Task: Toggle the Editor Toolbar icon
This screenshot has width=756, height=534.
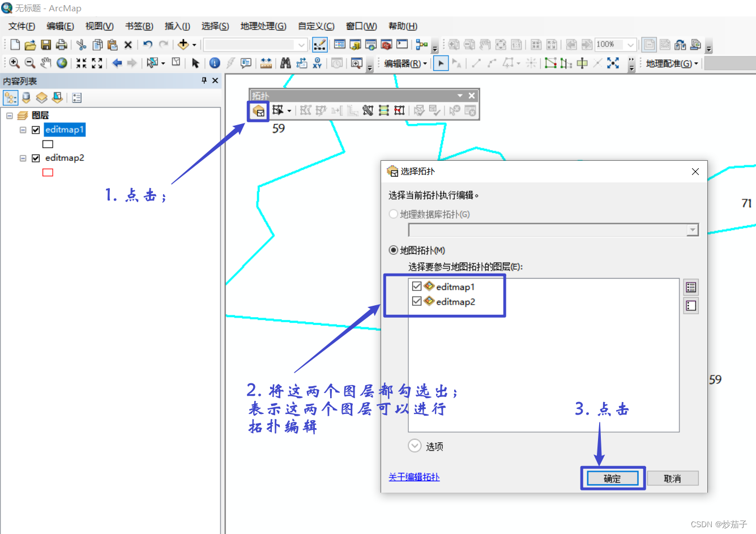Action: [x=319, y=45]
